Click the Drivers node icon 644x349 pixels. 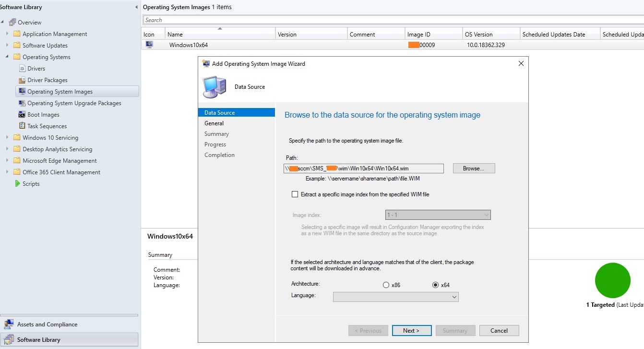tap(22, 69)
